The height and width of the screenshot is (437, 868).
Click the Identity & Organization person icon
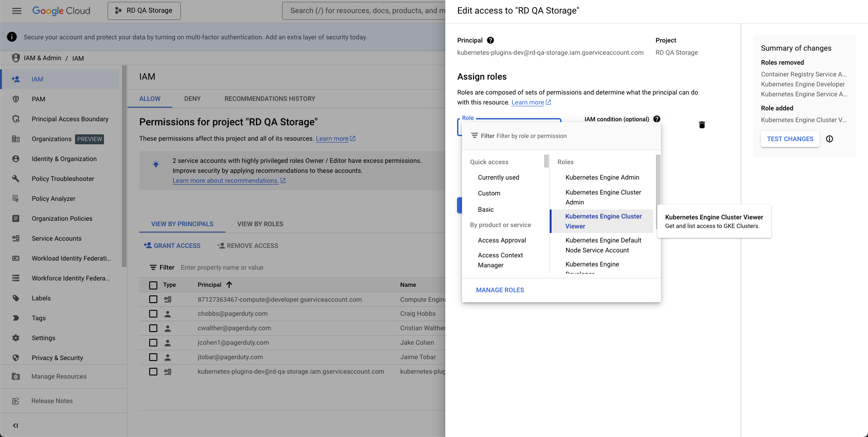[16, 159]
